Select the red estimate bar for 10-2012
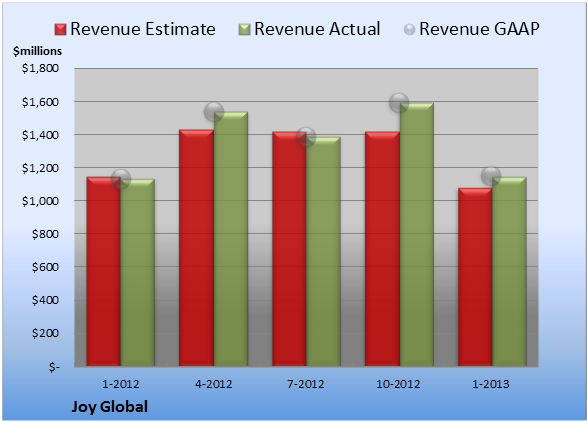Screen dimensions: 588x422 tap(382, 249)
